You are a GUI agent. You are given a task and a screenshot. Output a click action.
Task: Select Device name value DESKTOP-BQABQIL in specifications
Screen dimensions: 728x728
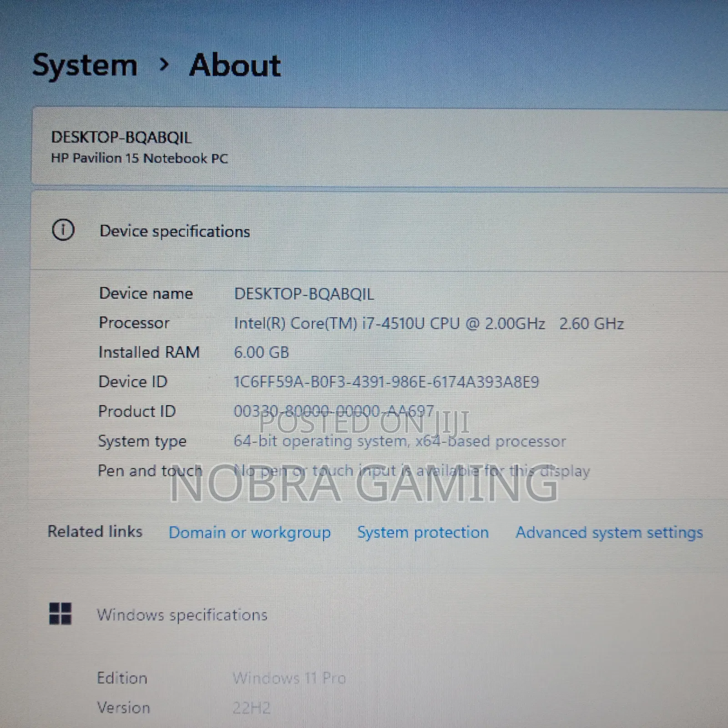[x=304, y=294]
